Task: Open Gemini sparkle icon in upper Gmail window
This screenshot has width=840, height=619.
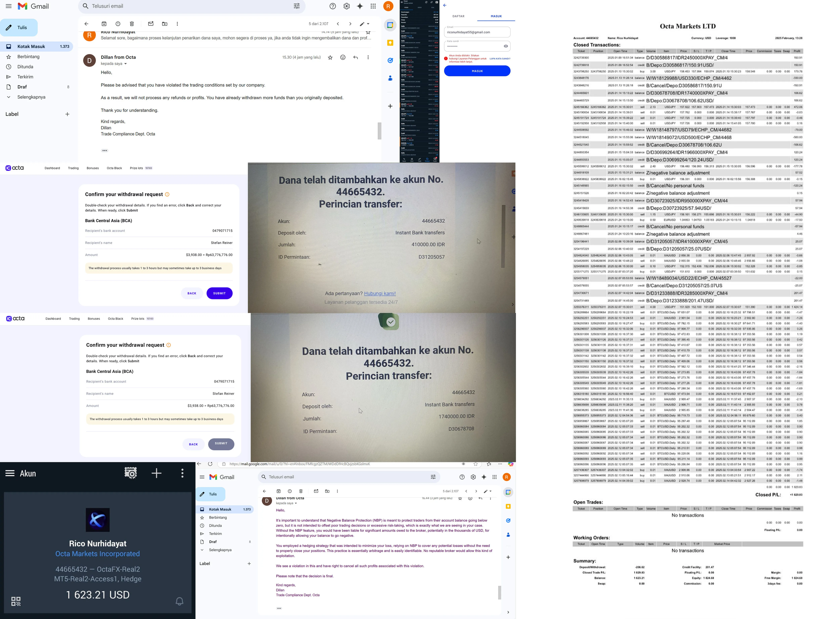Action: [x=360, y=6]
